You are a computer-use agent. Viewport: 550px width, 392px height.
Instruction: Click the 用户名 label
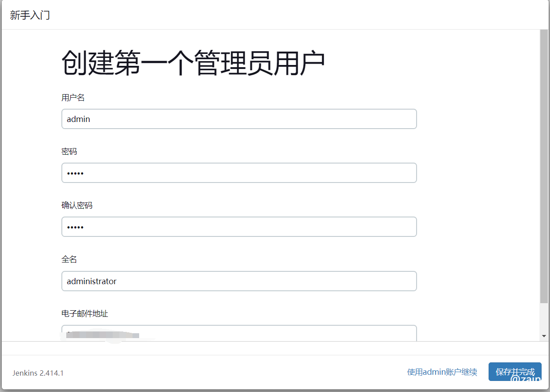click(x=73, y=98)
